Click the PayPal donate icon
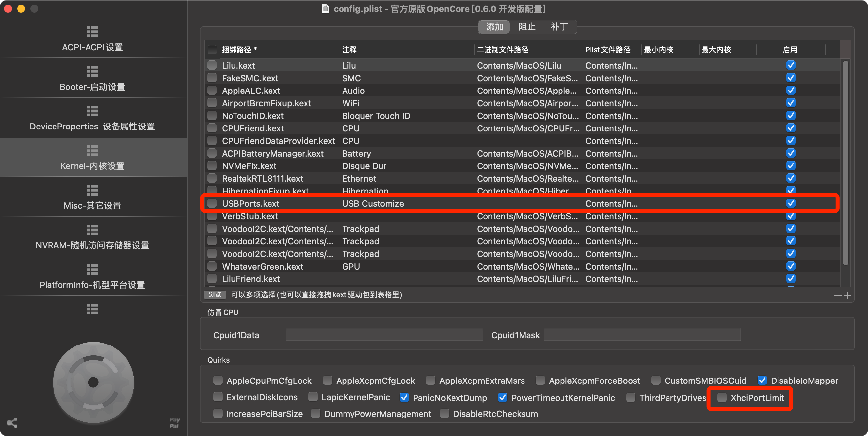868x436 pixels. 174,423
